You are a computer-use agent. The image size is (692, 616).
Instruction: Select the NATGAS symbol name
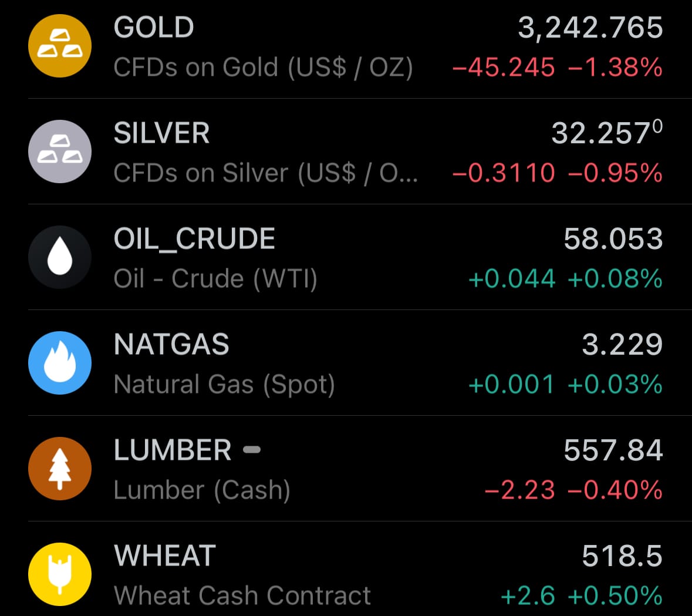point(171,345)
